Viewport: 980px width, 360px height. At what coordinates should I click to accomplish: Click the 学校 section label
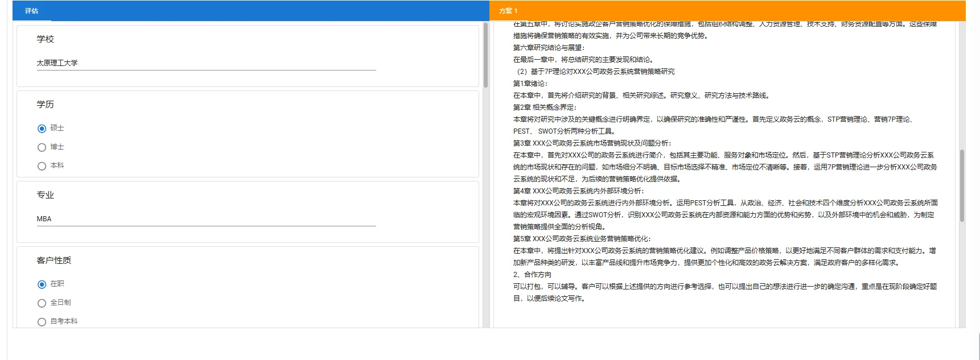[x=46, y=39]
